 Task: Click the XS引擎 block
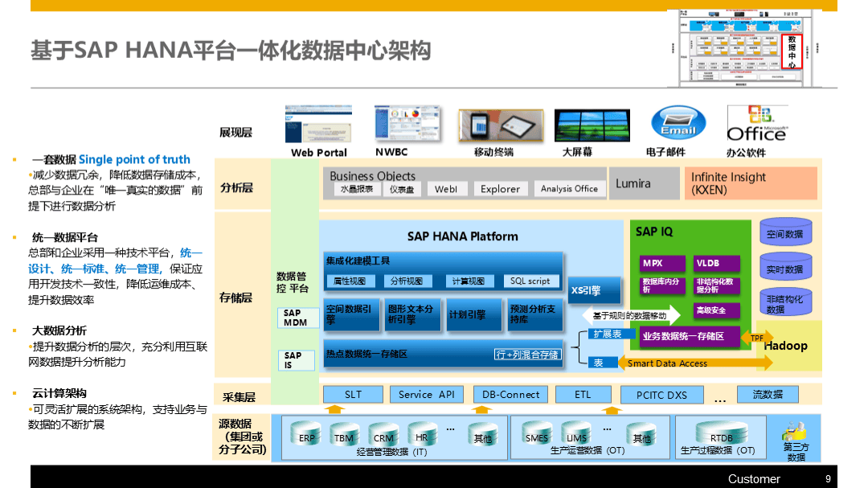595,291
